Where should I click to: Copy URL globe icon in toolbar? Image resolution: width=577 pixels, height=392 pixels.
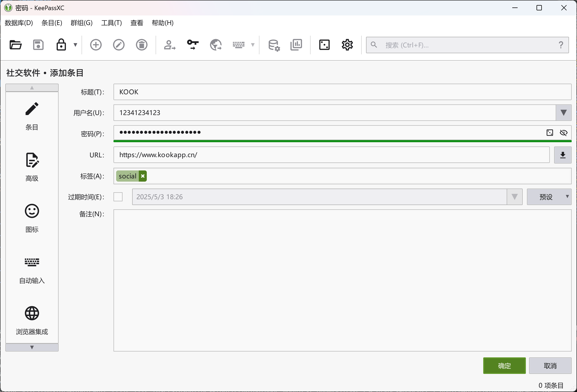tap(216, 45)
